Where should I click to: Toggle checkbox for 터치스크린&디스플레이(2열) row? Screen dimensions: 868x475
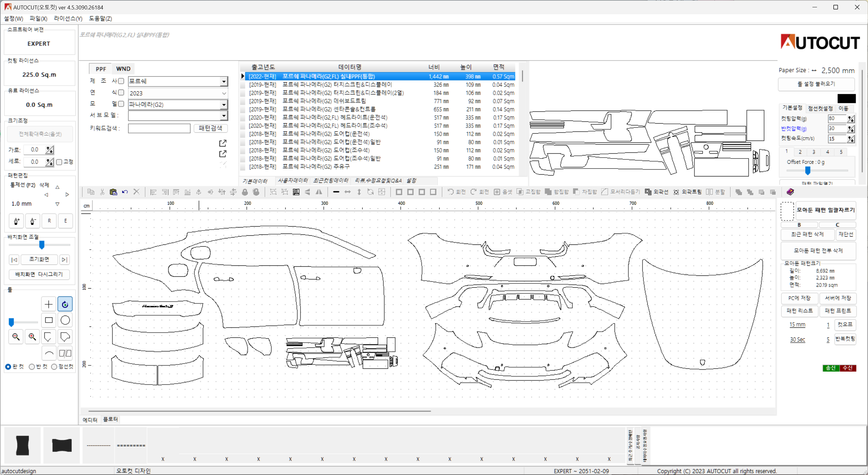tap(243, 93)
